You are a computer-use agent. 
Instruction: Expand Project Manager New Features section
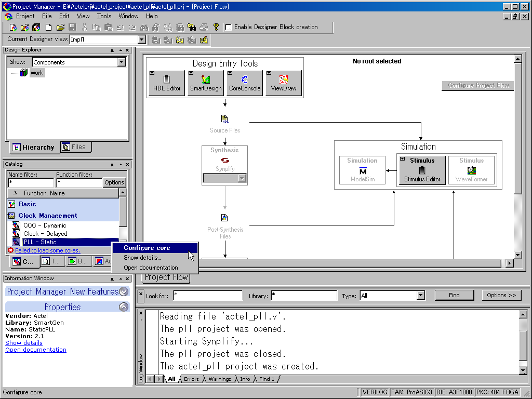click(x=124, y=291)
